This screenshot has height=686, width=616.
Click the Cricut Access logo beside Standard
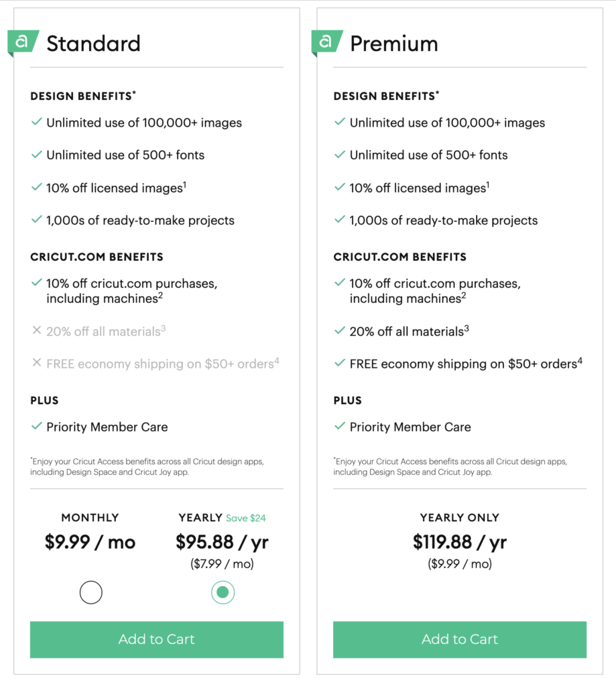(23, 43)
